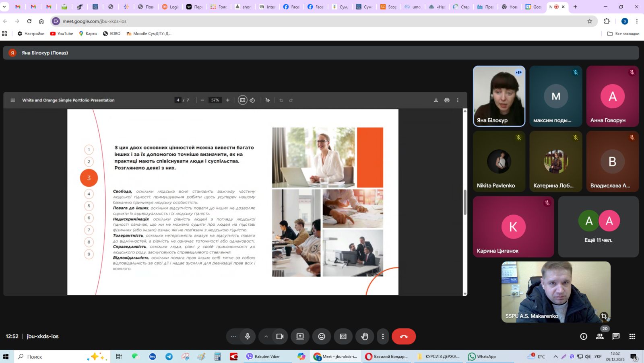Start presenting your screen
This screenshot has width=644, height=363.
tap(300, 336)
